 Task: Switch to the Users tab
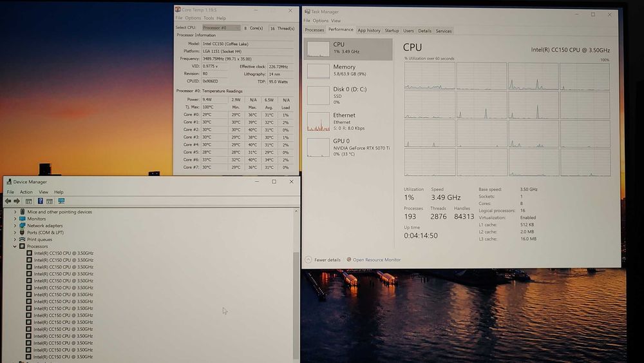tap(408, 31)
